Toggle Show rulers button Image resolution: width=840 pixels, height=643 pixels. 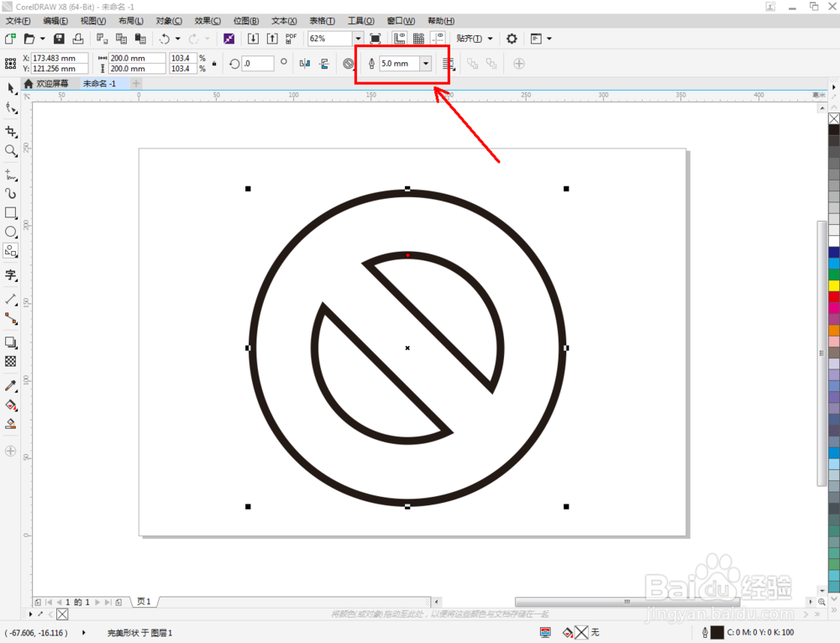(400, 39)
